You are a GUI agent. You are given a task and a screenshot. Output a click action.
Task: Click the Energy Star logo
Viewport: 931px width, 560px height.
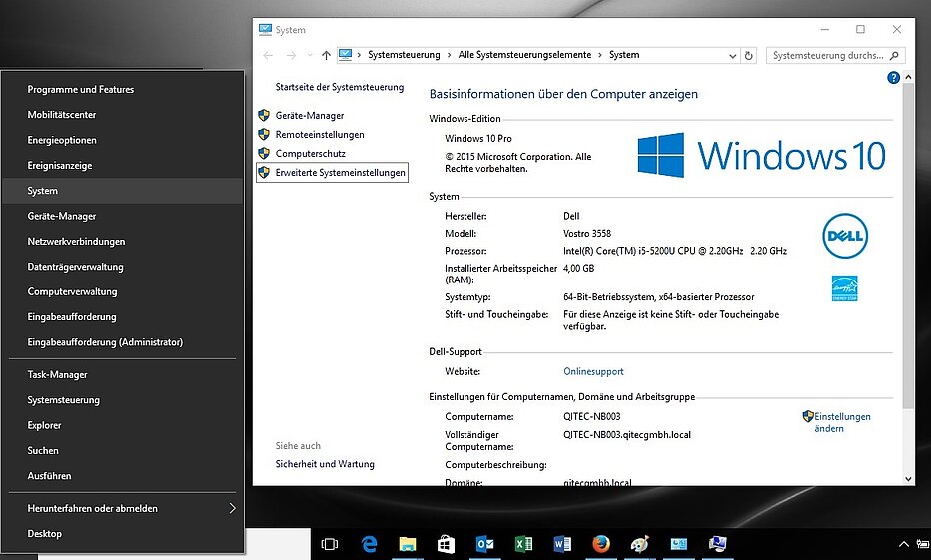tap(845, 288)
